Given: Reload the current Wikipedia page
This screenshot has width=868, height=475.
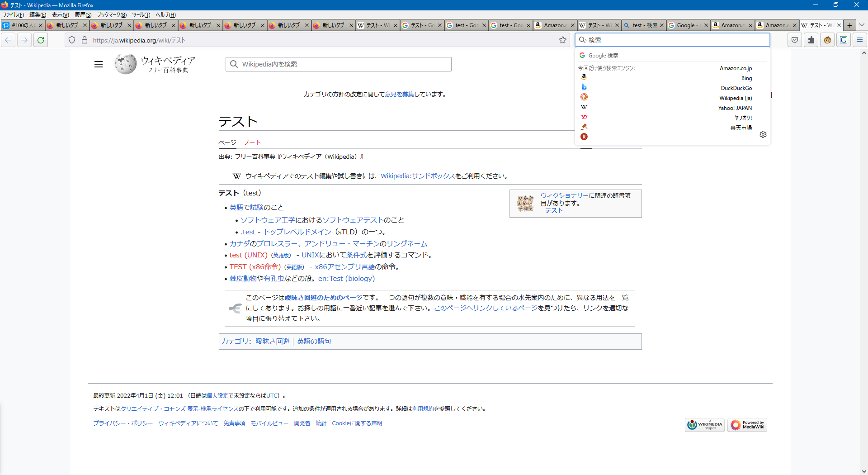Looking at the screenshot, I should [40, 40].
